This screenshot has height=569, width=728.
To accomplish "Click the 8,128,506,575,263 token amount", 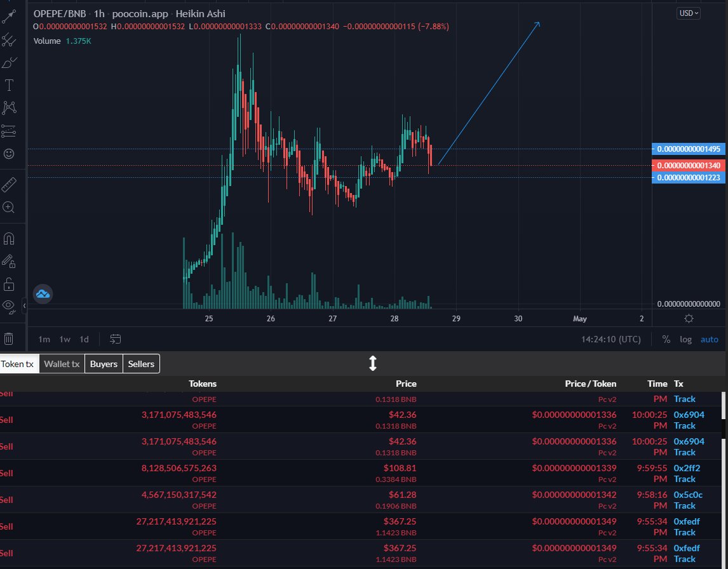I will (179, 468).
